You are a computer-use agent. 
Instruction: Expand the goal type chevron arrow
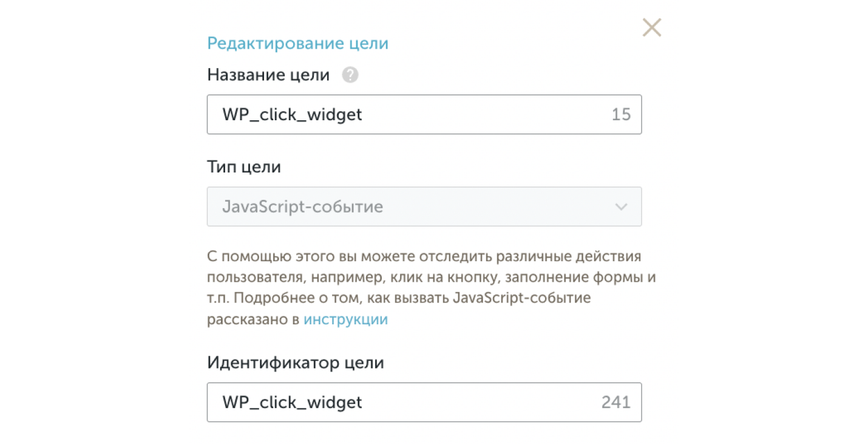click(x=621, y=207)
